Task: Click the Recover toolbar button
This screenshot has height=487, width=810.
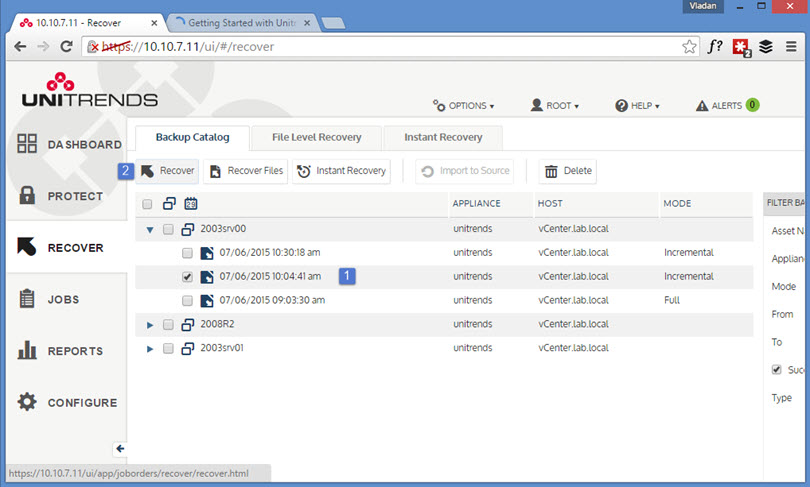Action: point(167,171)
